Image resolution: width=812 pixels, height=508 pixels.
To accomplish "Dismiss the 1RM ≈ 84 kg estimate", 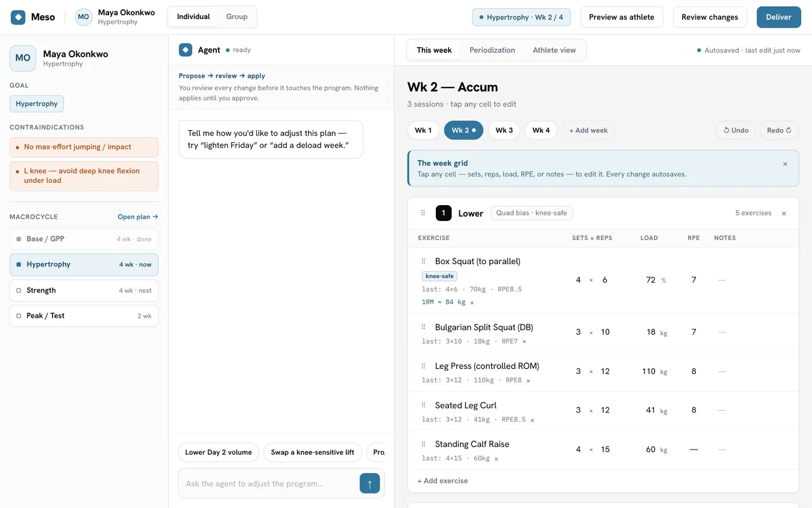I will pos(472,303).
